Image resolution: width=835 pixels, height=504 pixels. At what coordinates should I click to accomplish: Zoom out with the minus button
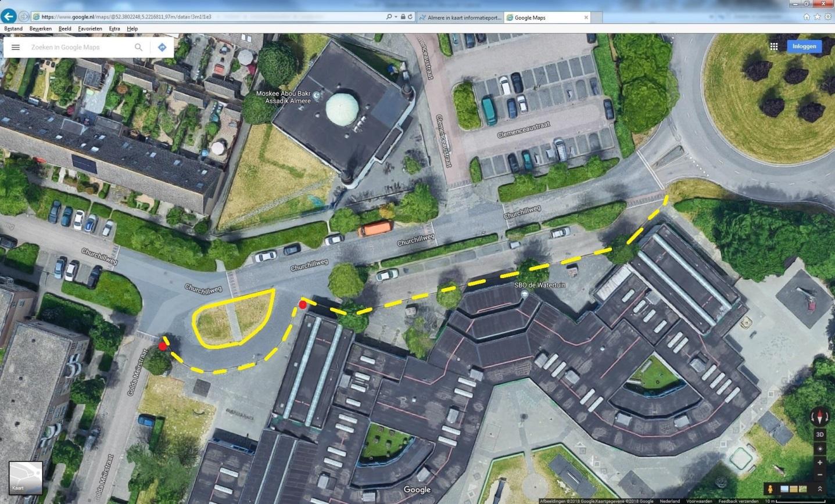click(820, 475)
